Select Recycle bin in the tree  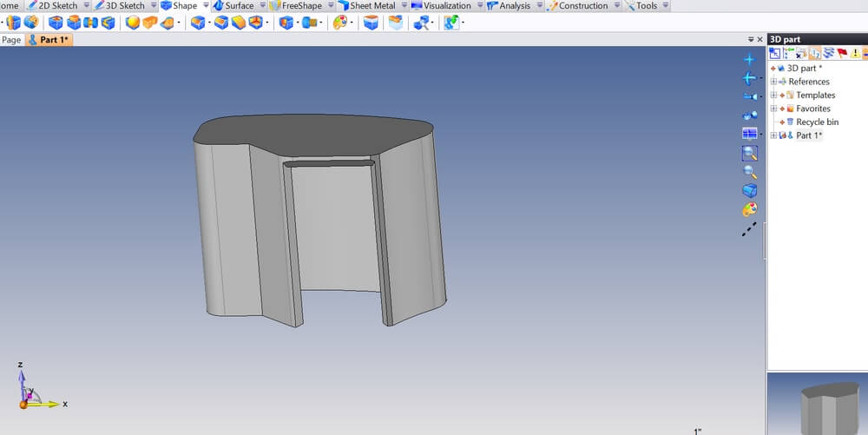[x=817, y=122]
